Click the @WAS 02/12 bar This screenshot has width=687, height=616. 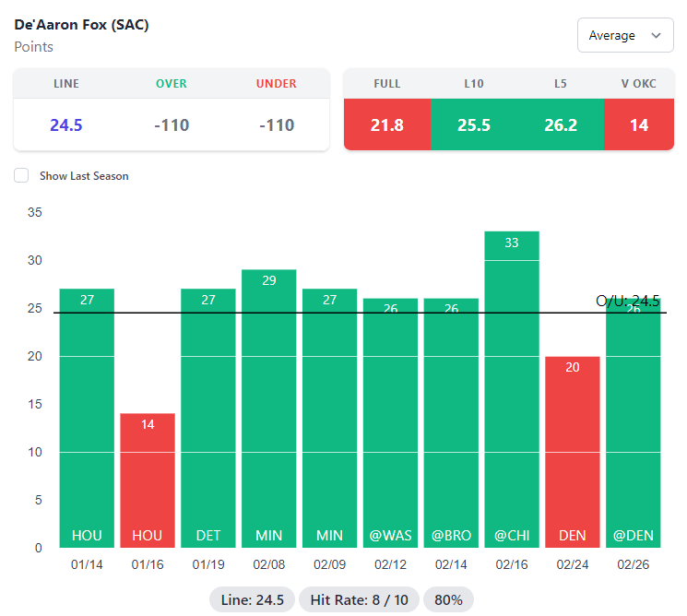(x=390, y=422)
